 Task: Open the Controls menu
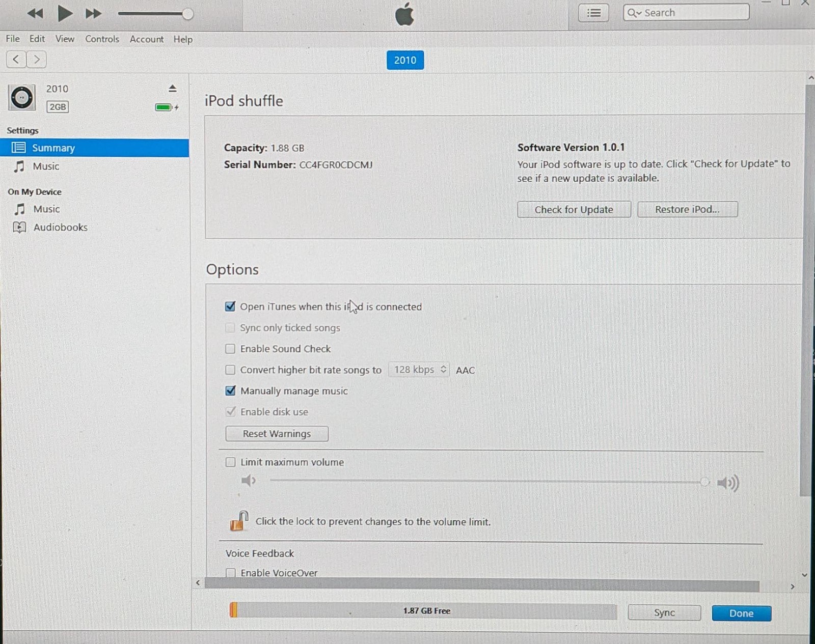click(x=102, y=39)
